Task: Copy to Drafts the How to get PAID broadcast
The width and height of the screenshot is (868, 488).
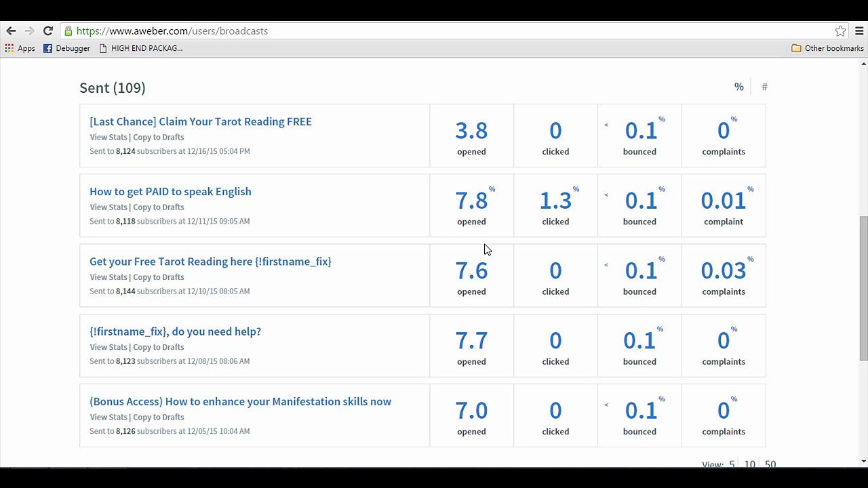Action: pos(159,207)
